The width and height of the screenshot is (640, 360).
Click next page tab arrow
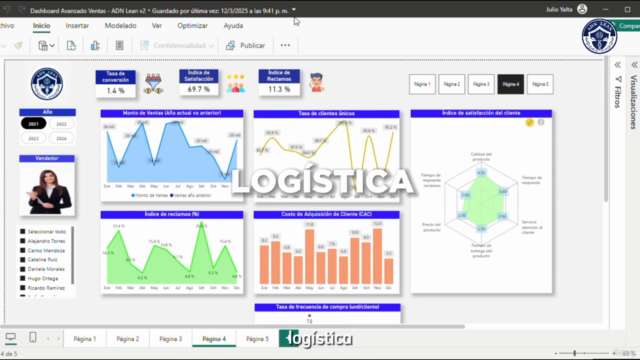(58, 338)
